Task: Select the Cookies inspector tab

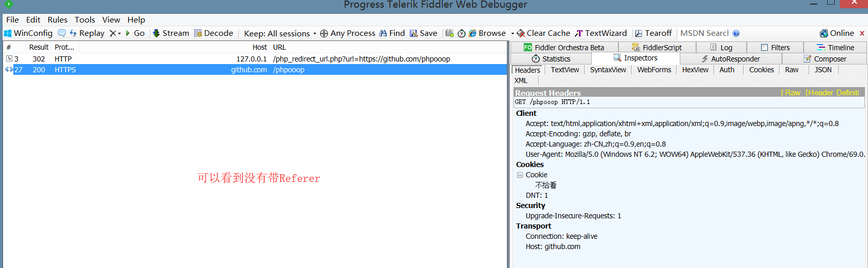Action: click(x=762, y=70)
